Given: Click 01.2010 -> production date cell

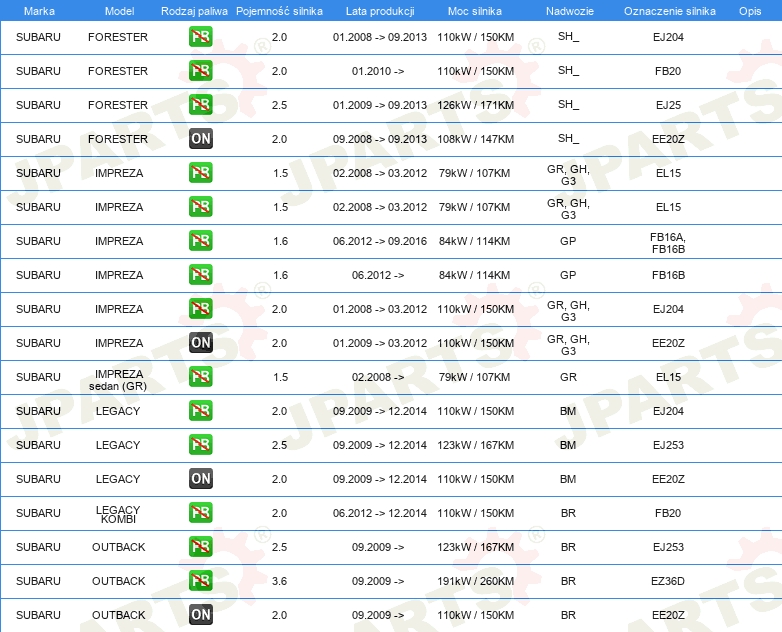Looking at the screenshot, I should point(378,71).
